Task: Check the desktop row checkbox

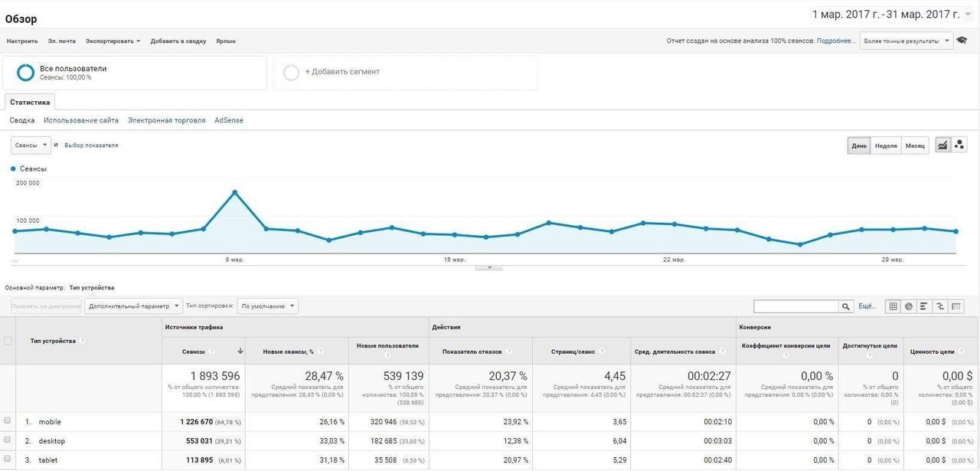Action: tap(8, 440)
